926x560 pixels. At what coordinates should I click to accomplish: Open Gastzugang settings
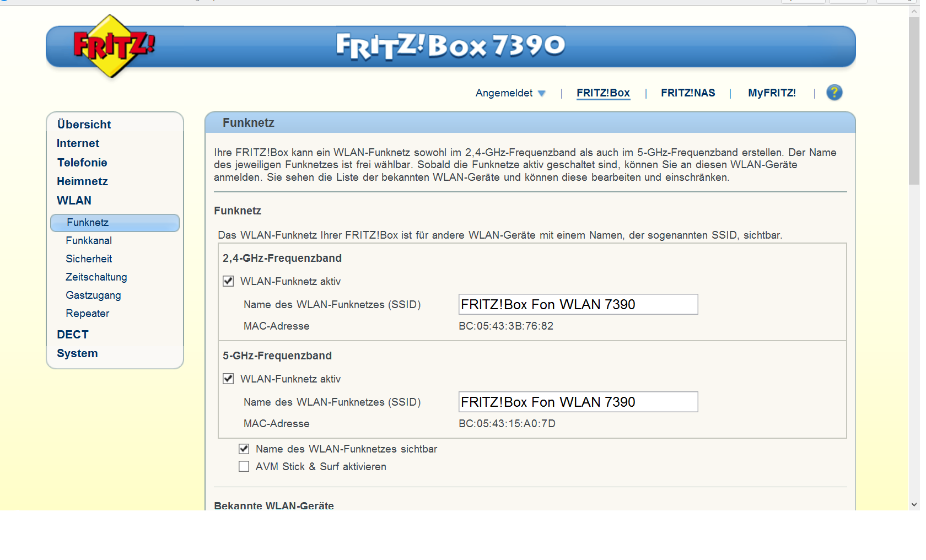[93, 295]
